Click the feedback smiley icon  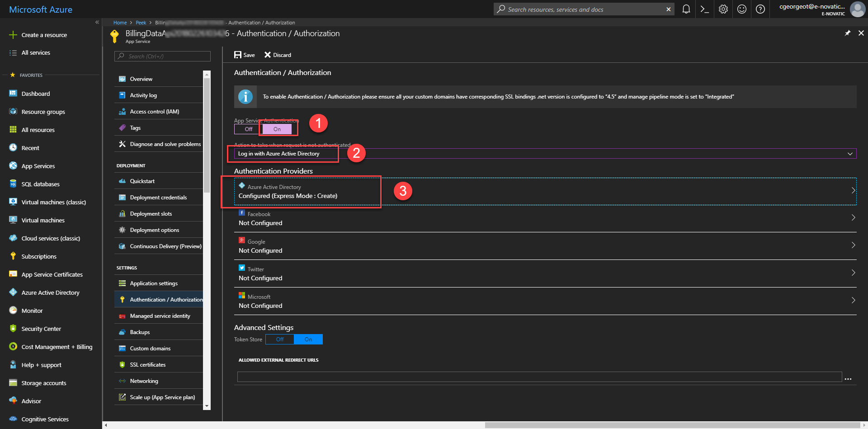[x=742, y=9]
